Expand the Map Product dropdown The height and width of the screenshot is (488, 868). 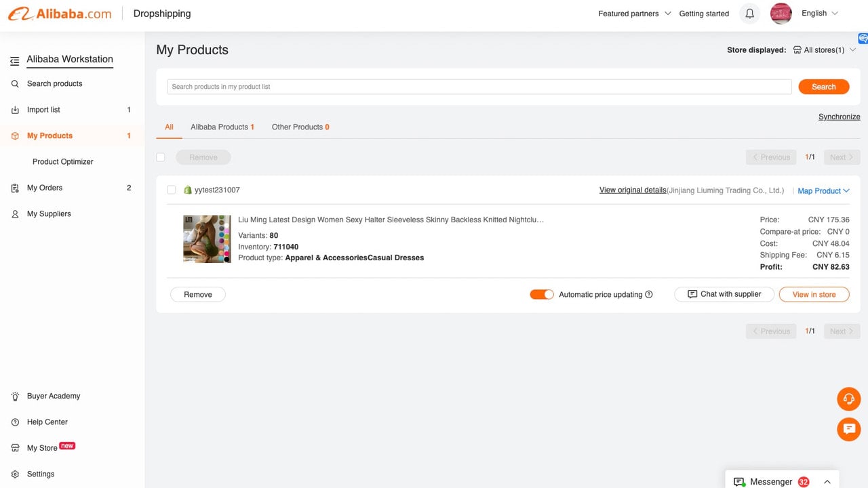[823, 191]
